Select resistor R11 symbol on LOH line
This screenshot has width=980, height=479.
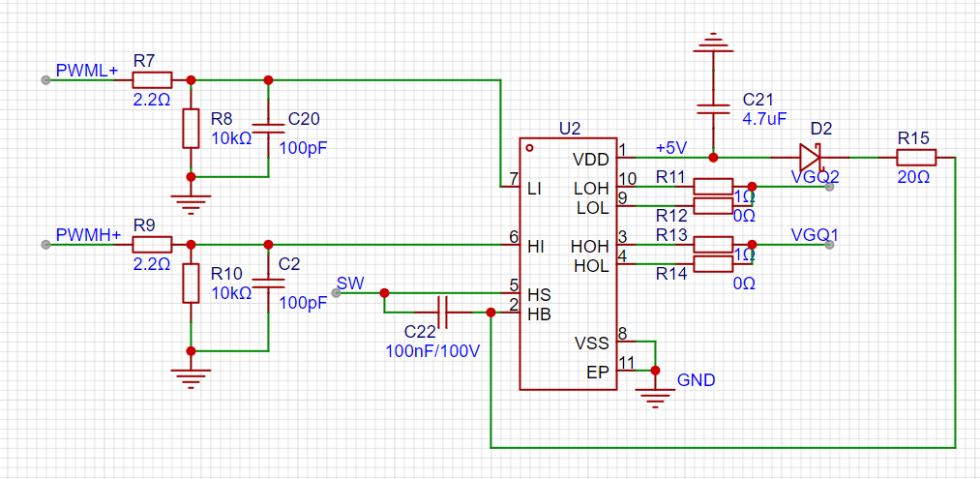coord(713,186)
